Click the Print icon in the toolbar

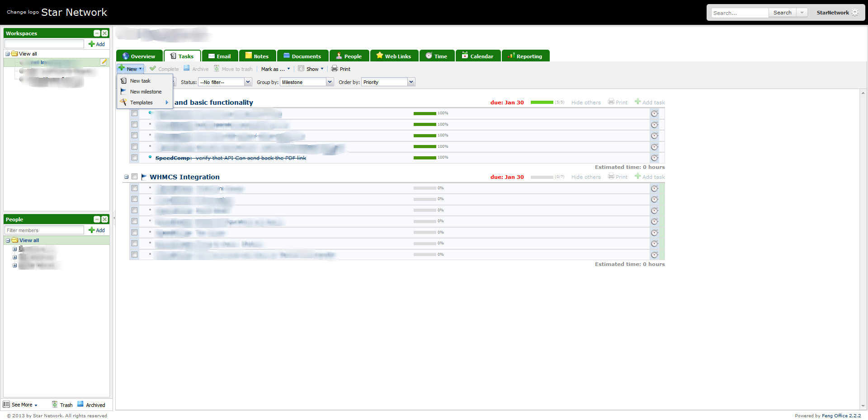pos(335,69)
